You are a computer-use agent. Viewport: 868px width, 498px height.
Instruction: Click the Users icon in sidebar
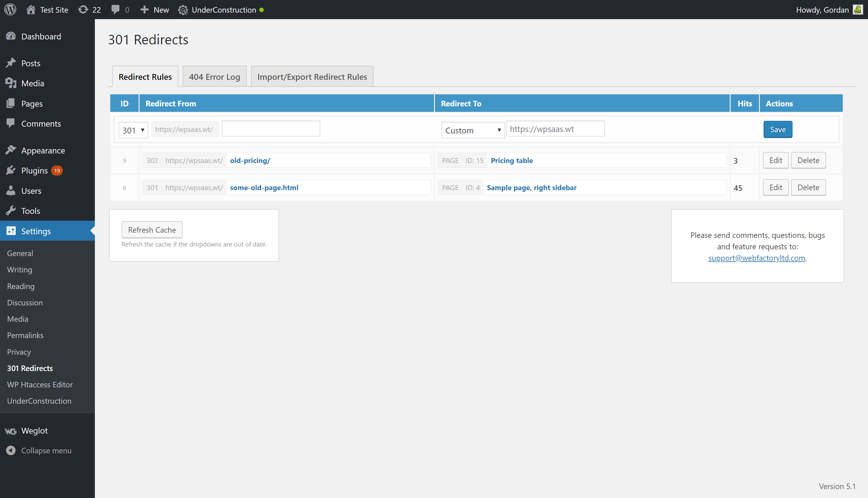pyautogui.click(x=11, y=190)
